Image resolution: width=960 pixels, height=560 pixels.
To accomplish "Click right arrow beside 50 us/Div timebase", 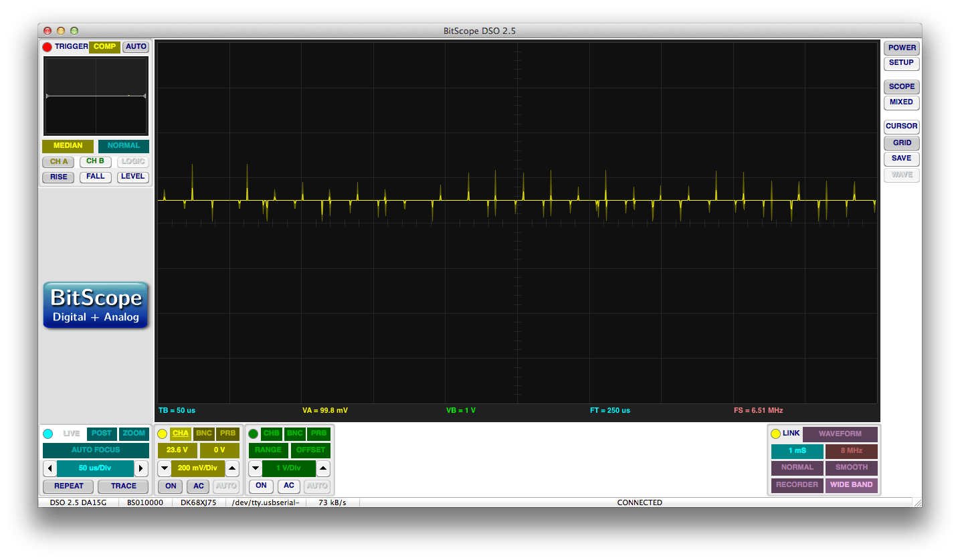I will (142, 468).
